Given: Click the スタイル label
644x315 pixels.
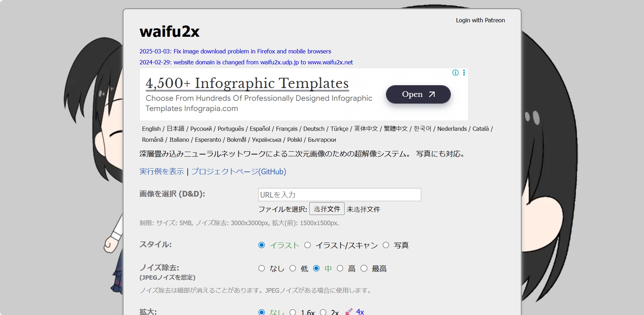Looking at the screenshot, I should (x=156, y=244).
